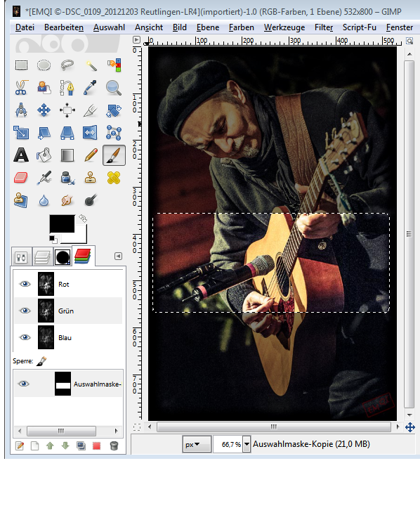Viewport: 420px width, 520px height.
Task: Open the Farben menu
Action: click(x=242, y=27)
